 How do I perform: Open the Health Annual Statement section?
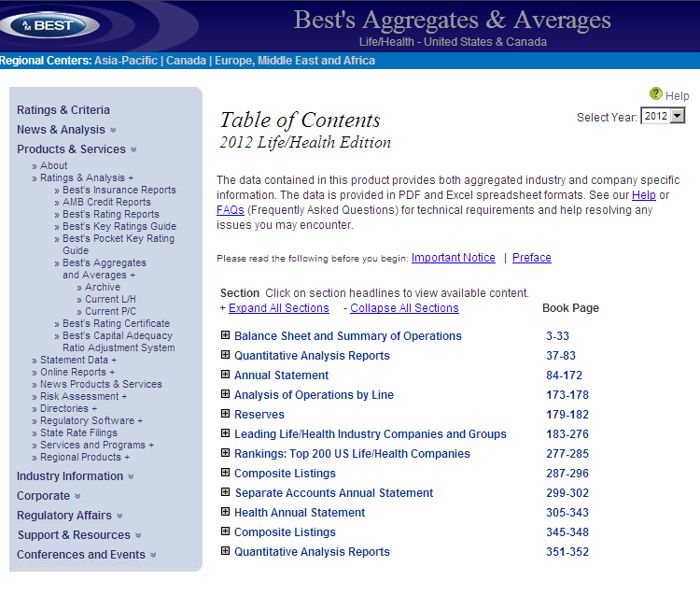coord(300,513)
